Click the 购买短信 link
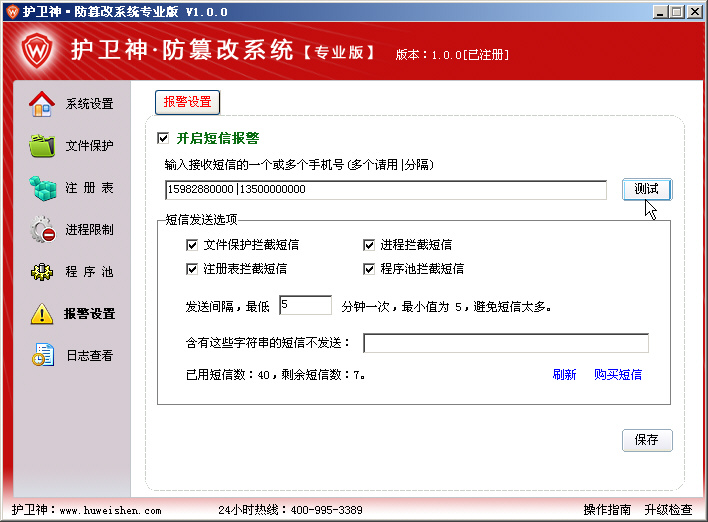 (618, 374)
